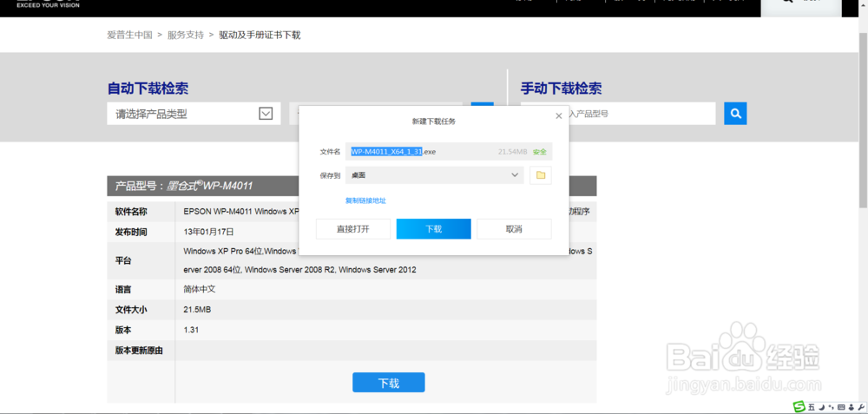The height and width of the screenshot is (414, 868).
Task: Click the folder icon to browse for a save location
Action: 541,175
